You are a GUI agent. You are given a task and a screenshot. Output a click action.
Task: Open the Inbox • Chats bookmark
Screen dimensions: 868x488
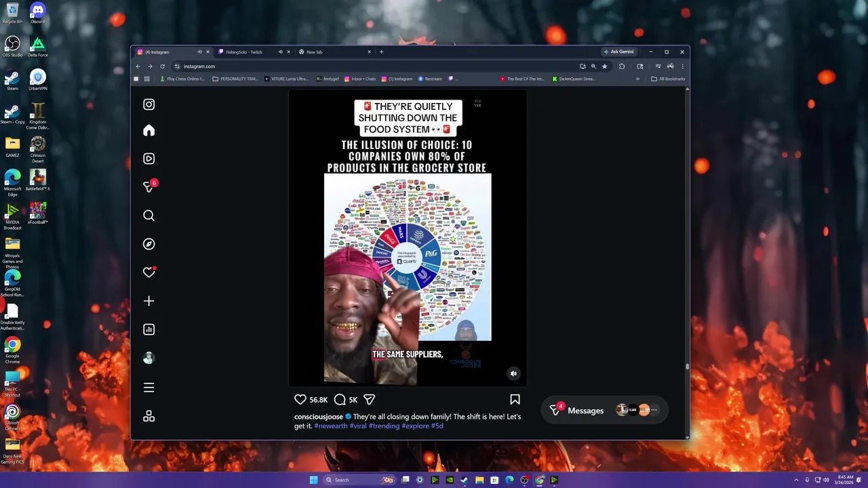[360, 79]
